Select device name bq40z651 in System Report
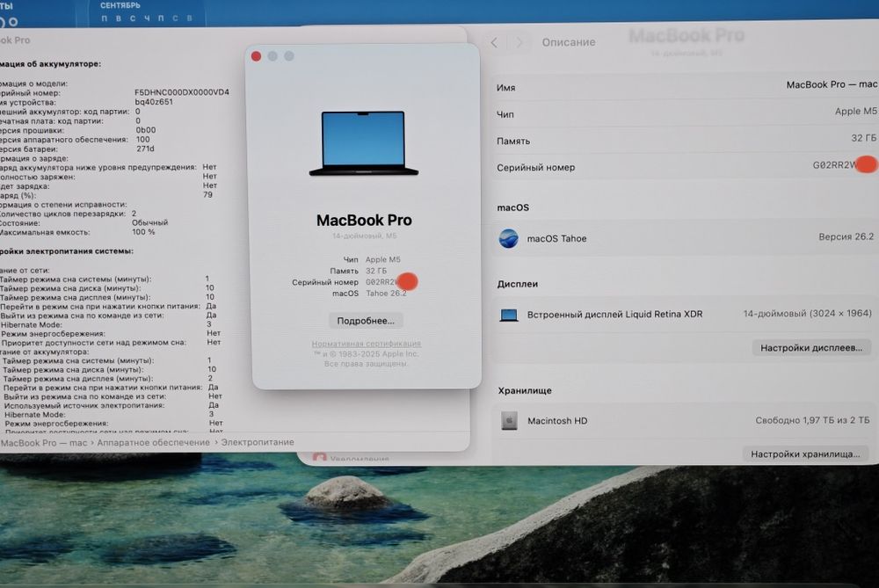The width and height of the screenshot is (879, 588). tap(154, 102)
